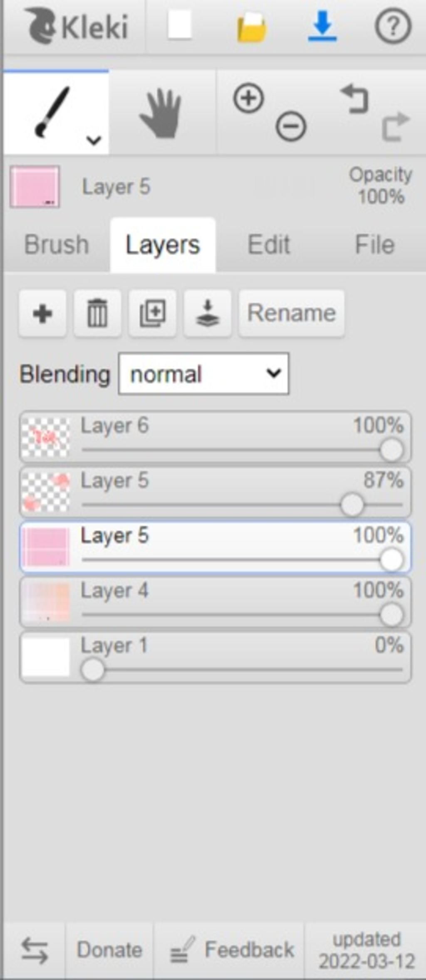Expand brush tool options chevron
The width and height of the screenshot is (426, 980).
[x=94, y=140]
